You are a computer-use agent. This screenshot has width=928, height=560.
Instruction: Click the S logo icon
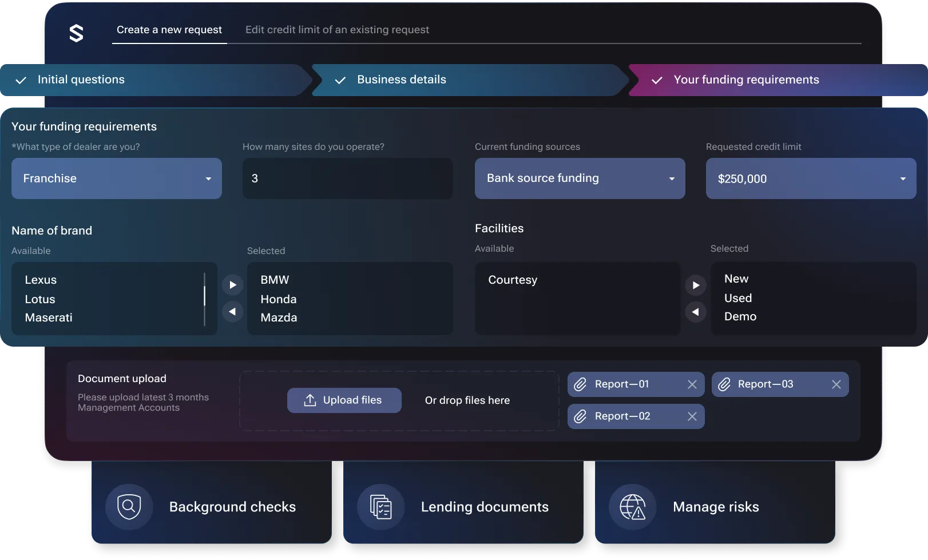point(76,33)
